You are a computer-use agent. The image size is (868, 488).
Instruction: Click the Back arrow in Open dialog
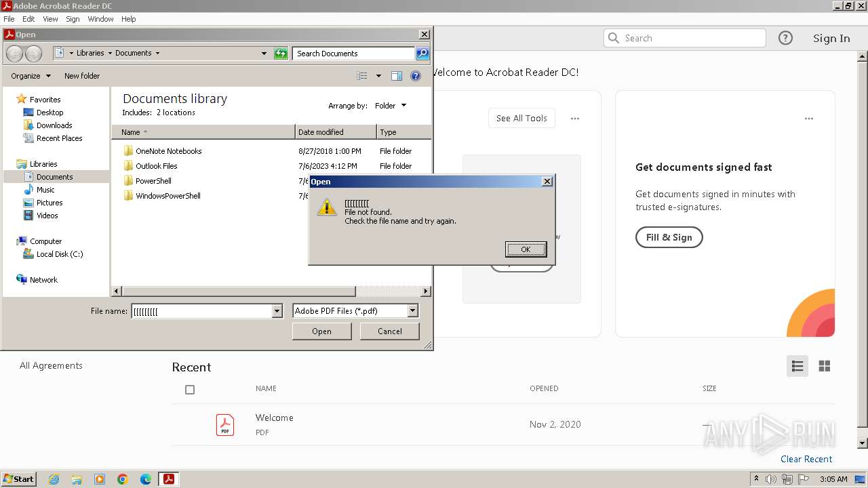(x=14, y=54)
